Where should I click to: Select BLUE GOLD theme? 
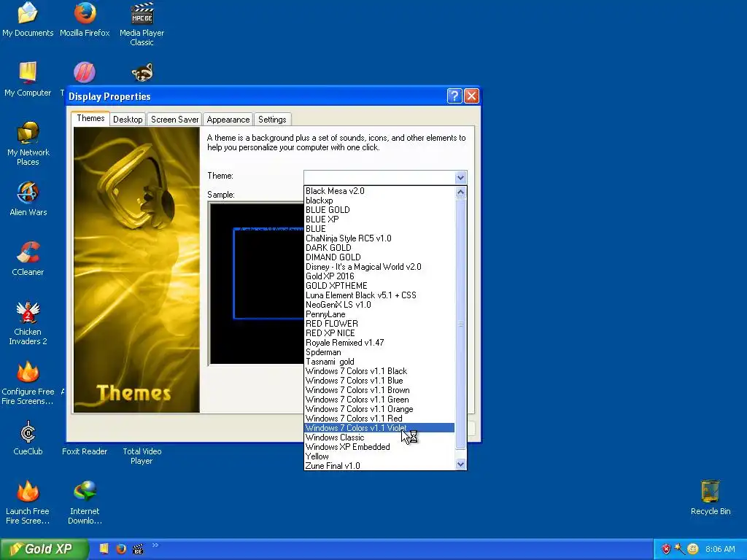click(379, 210)
